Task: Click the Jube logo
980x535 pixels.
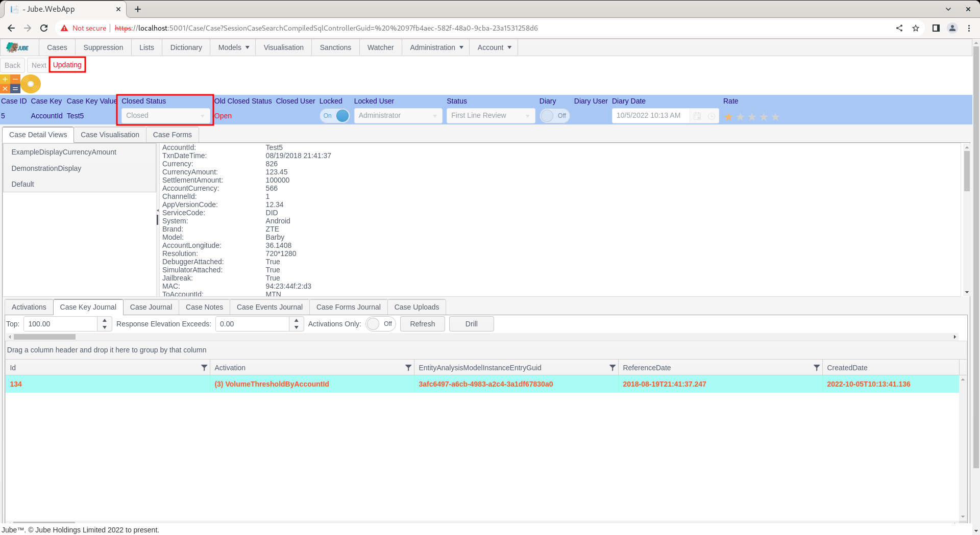Action: [x=18, y=47]
